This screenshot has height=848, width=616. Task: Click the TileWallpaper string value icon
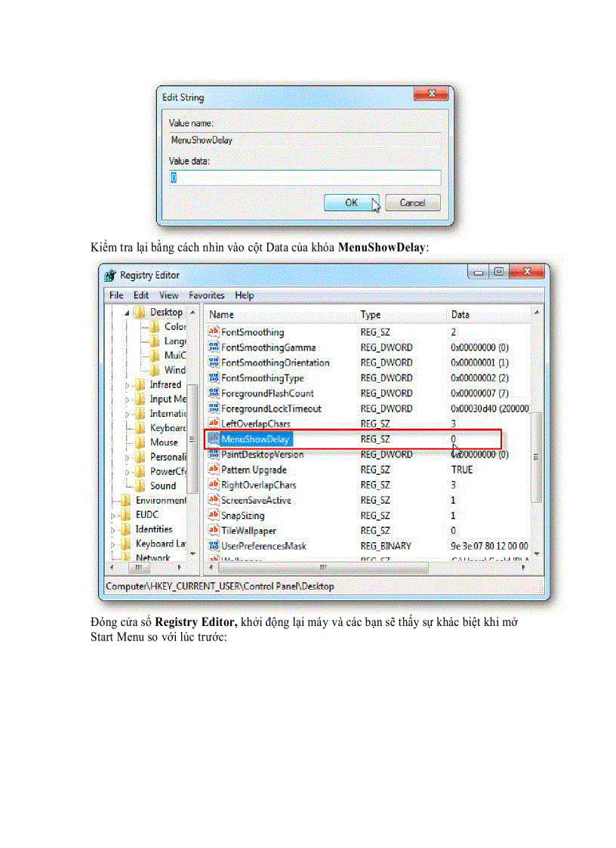(213, 530)
